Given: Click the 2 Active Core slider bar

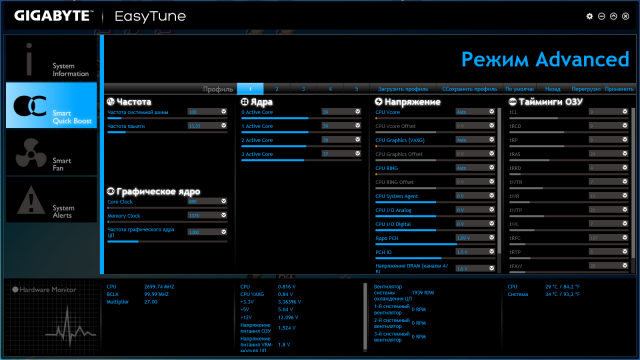Looking at the screenshot, I should (301, 146).
